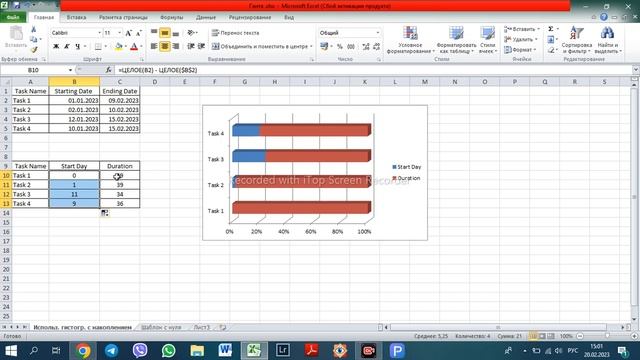Switch to the Рецензирование (Review) tab
The height and width of the screenshot is (360, 640).
pos(250,17)
